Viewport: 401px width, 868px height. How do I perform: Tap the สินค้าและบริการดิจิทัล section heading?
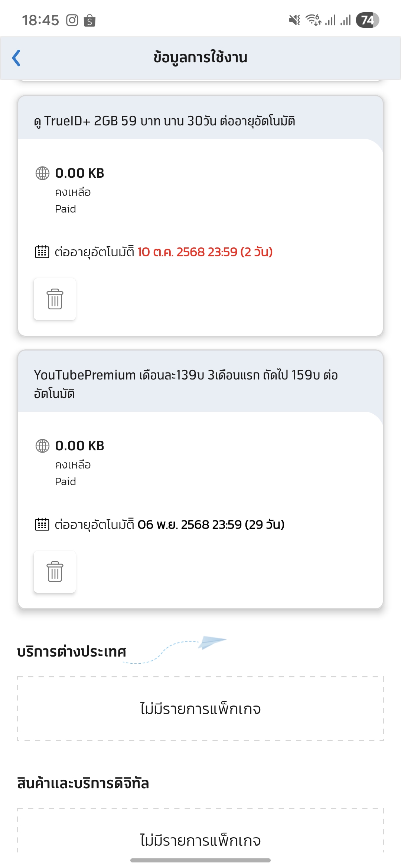[x=83, y=783]
